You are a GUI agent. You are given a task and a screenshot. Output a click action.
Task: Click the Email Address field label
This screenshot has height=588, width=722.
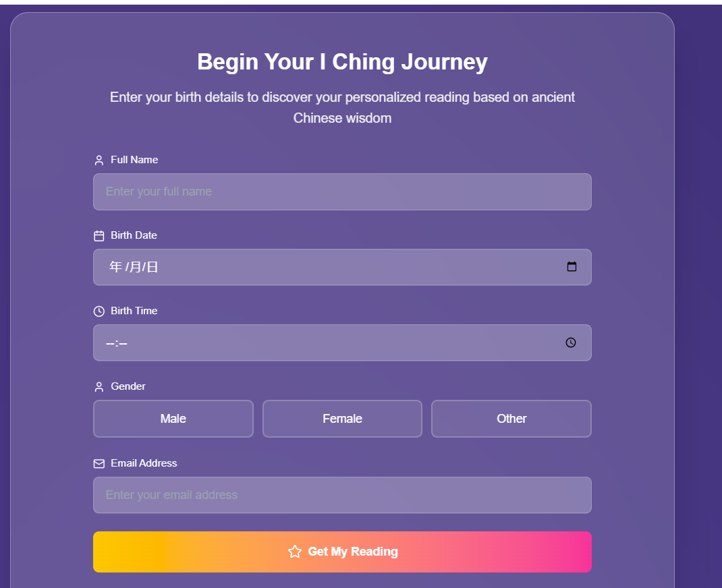point(144,463)
